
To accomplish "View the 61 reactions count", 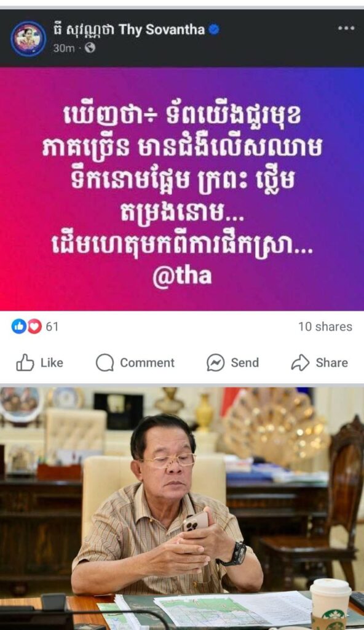I will point(52,326).
